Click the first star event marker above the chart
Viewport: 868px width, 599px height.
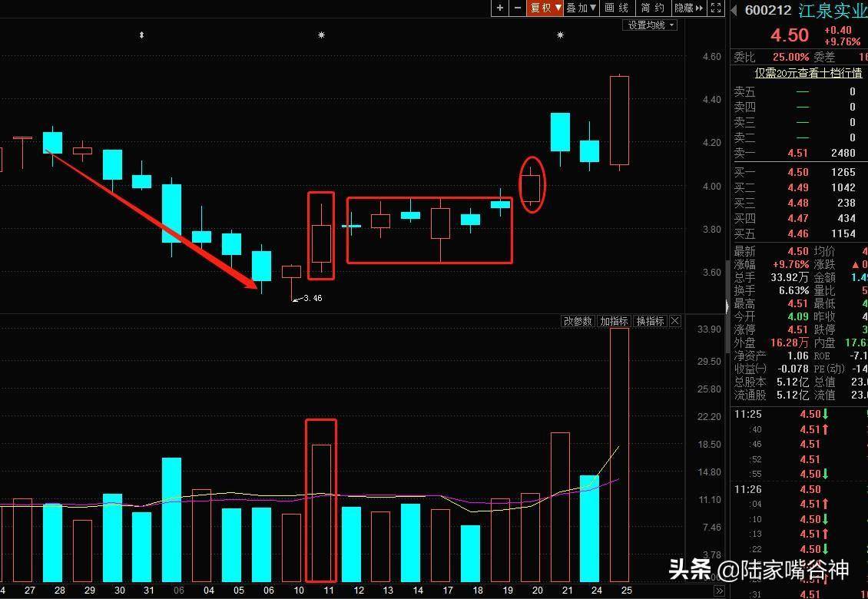click(x=322, y=35)
